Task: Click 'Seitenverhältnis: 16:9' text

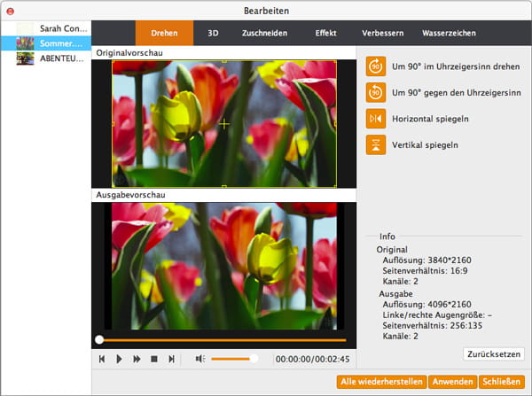Action: pos(425,270)
